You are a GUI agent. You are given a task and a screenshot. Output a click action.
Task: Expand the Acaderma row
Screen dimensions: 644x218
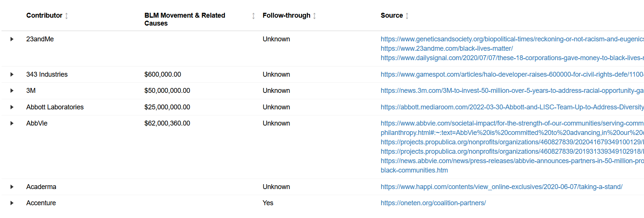pos(12,187)
